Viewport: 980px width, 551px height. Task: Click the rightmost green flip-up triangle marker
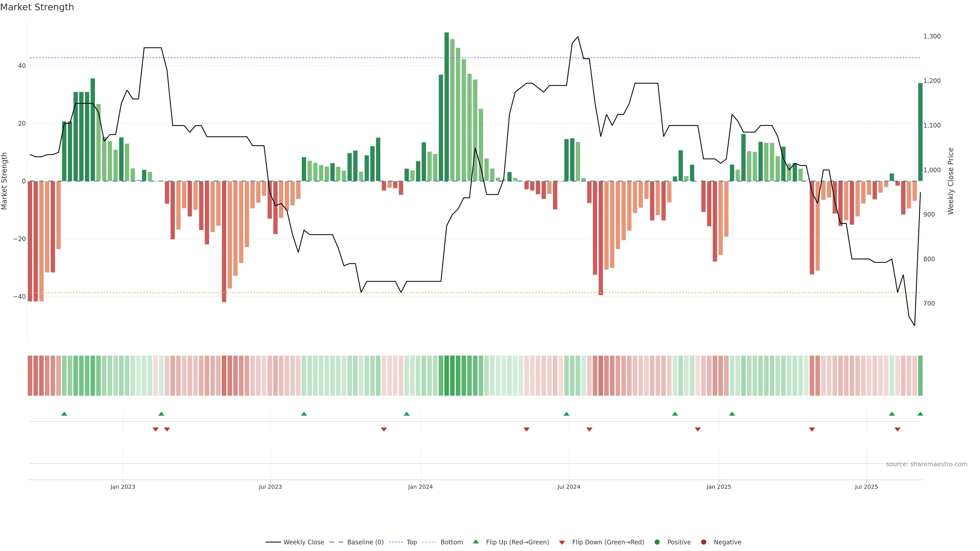(920, 414)
